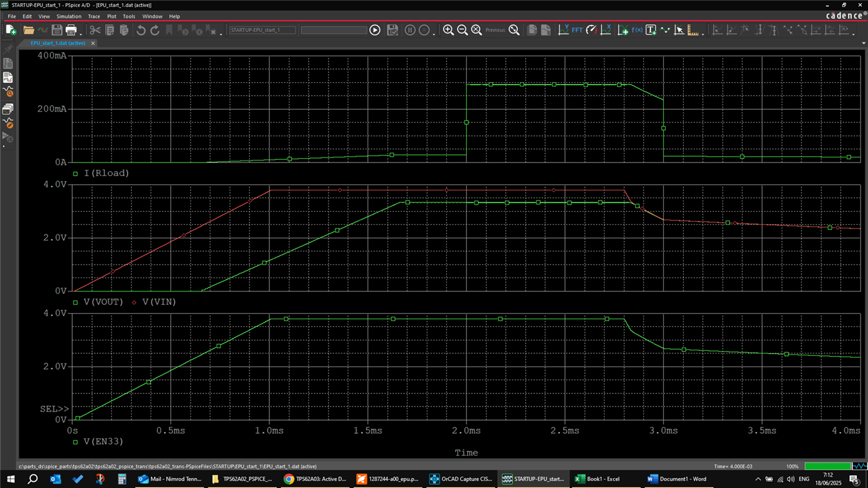Toggle the Log X axis icon
This screenshot has height=488, width=868.
[606, 30]
